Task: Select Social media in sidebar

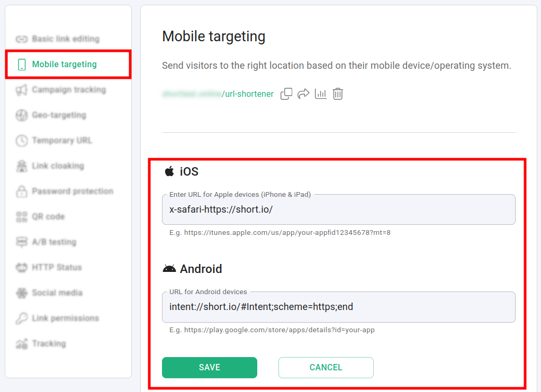Action: (57, 293)
